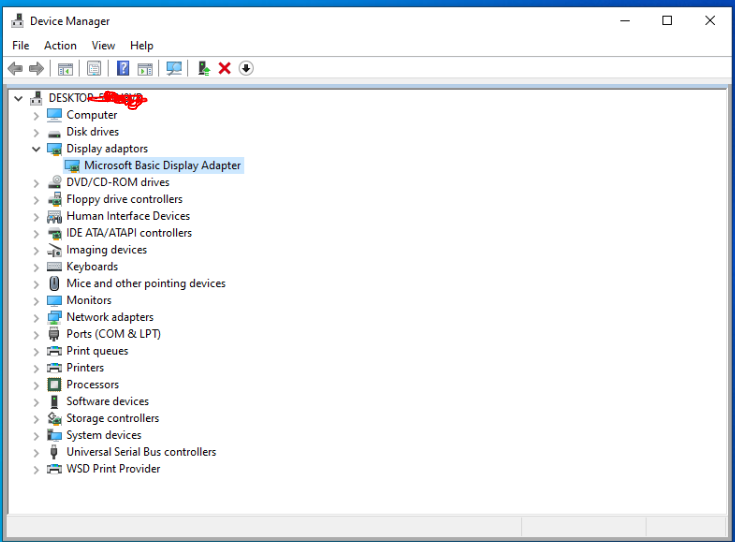This screenshot has height=542, width=735.
Task: Expand the Print queues category
Action: [36, 352]
